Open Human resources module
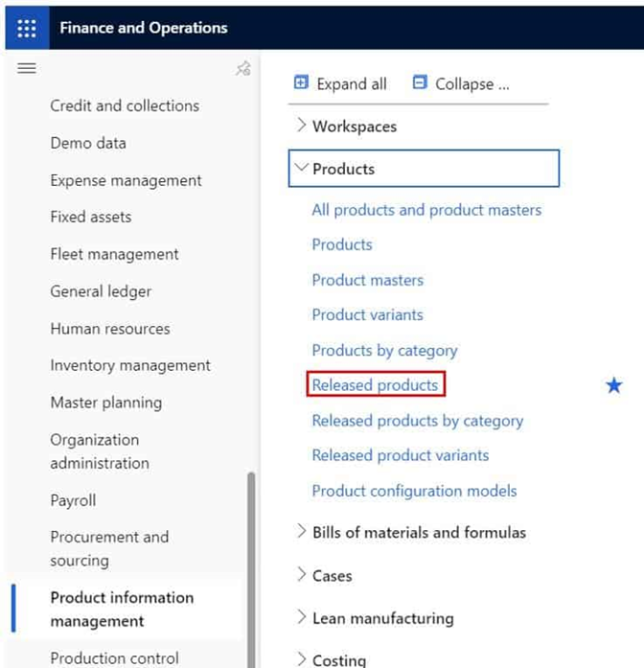The width and height of the screenshot is (644, 668). tap(110, 329)
